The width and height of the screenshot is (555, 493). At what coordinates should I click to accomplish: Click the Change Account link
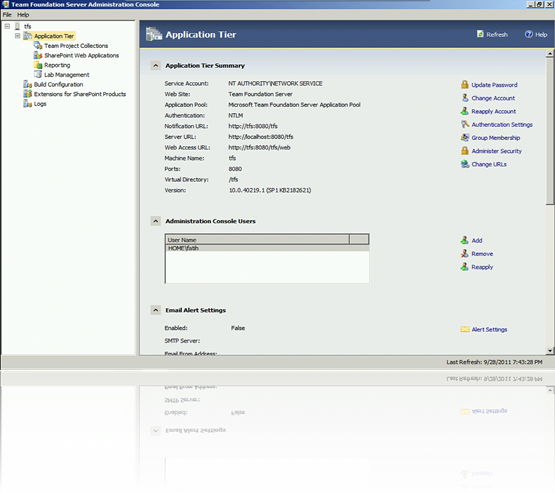pos(493,98)
